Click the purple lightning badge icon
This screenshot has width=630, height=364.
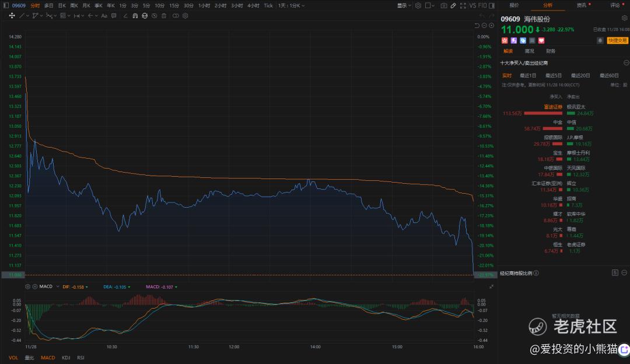point(514,41)
